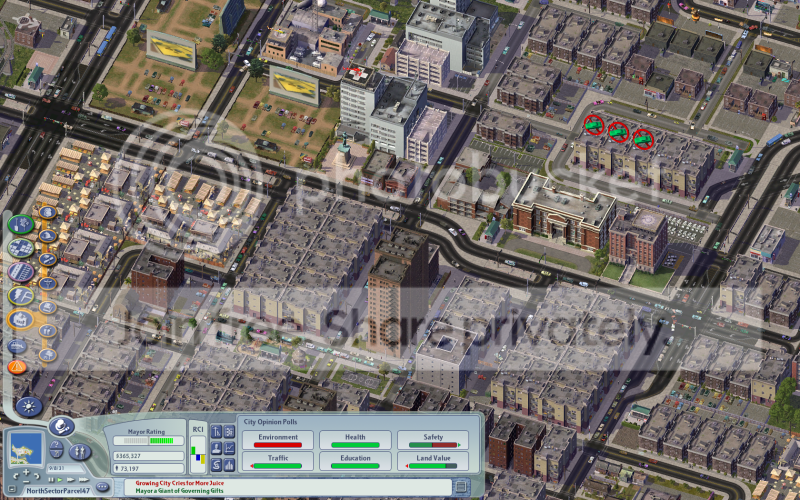800x500 pixels.
Task: Open the Data Views map icon
Action: [x=229, y=432]
